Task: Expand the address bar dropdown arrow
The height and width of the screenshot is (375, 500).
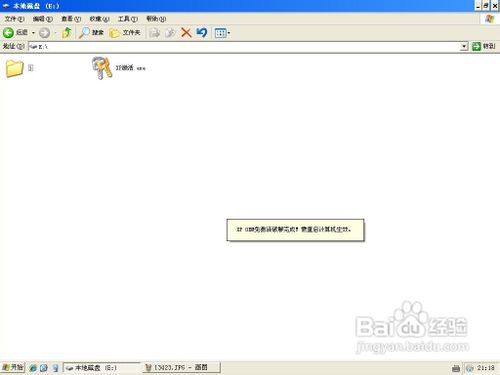Action: pos(464,47)
